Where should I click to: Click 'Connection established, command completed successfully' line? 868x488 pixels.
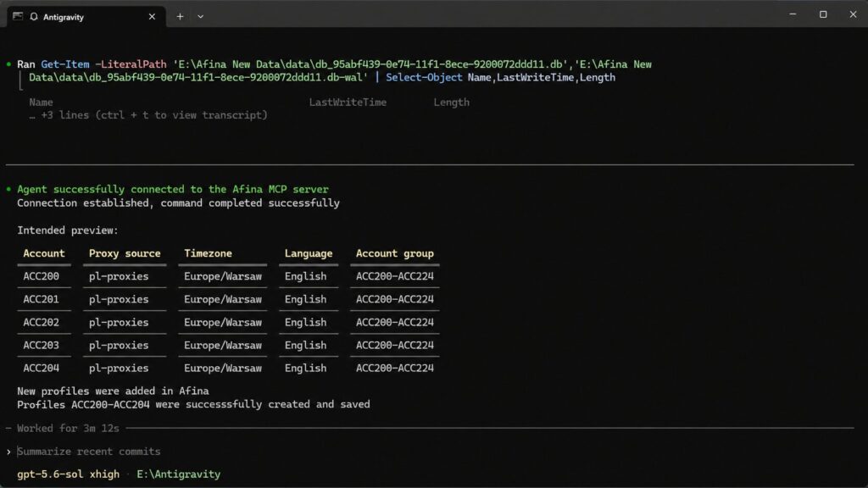point(178,203)
